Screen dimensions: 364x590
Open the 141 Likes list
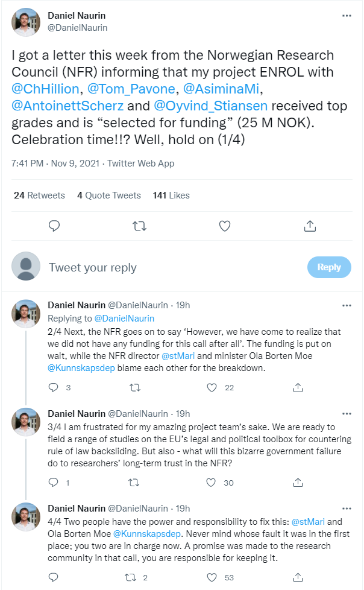(171, 195)
